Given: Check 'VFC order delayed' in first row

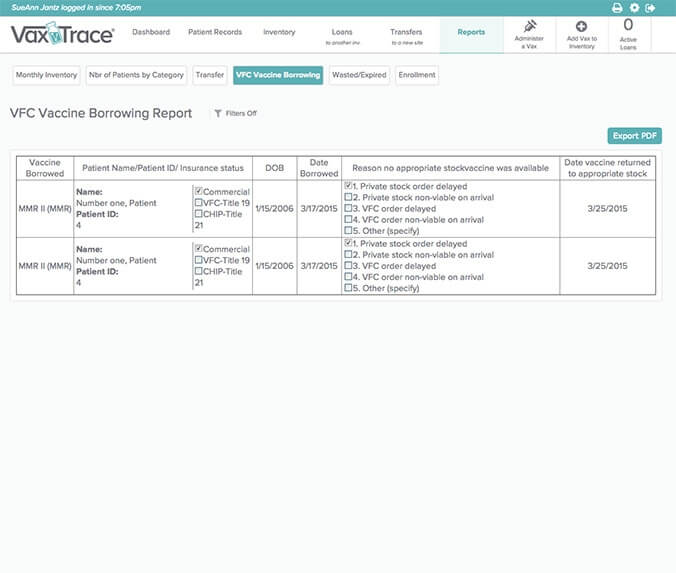Looking at the screenshot, I should pos(348,209).
